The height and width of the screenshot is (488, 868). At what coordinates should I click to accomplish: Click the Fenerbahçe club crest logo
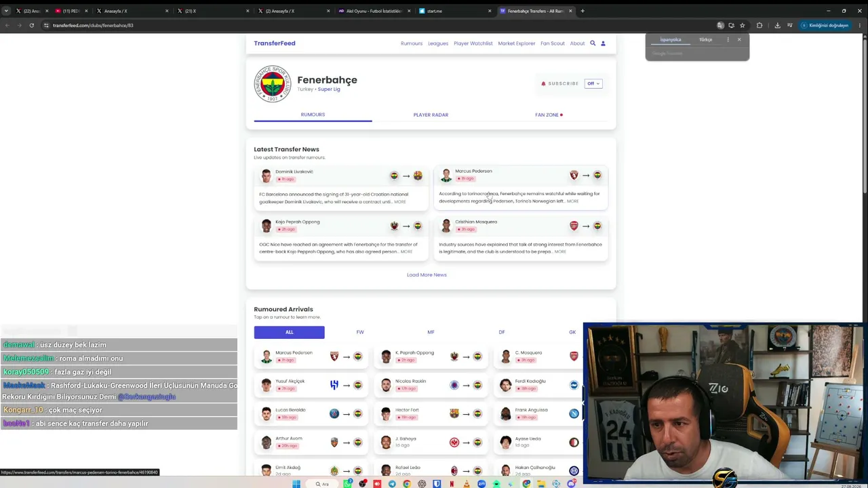273,84
